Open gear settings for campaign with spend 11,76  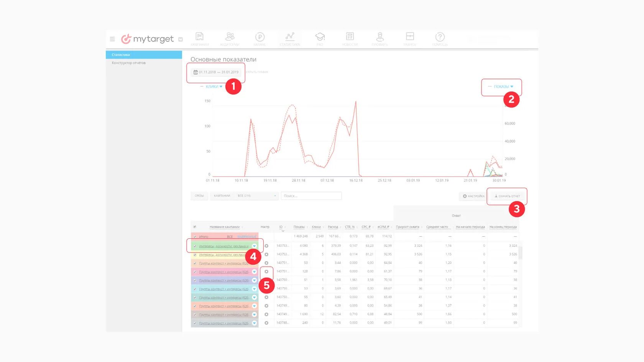pos(266,323)
